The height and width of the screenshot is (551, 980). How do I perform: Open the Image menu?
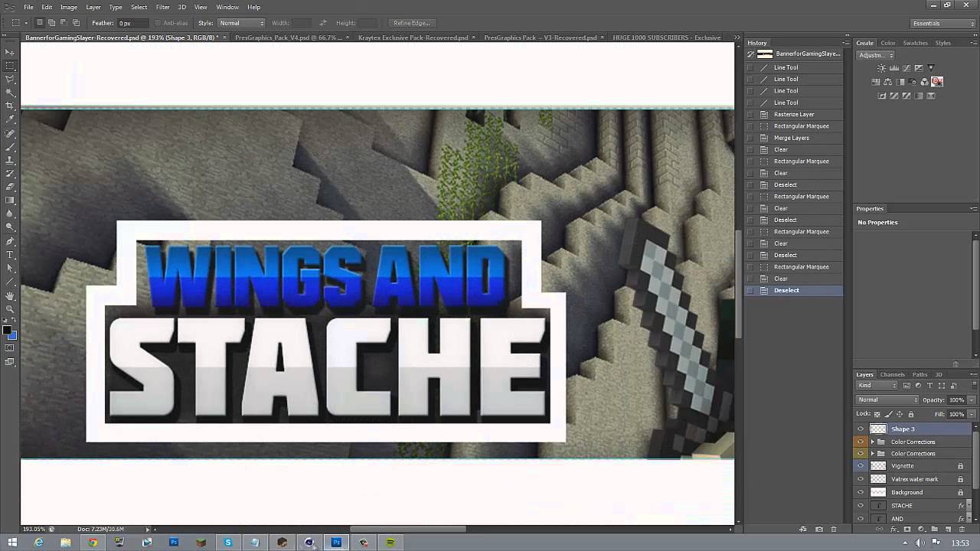click(69, 7)
